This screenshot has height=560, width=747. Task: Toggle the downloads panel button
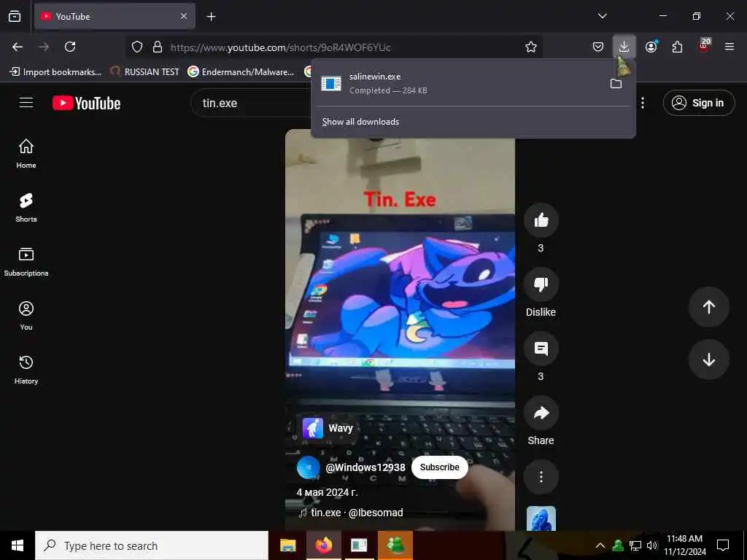click(x=624, y=47)
